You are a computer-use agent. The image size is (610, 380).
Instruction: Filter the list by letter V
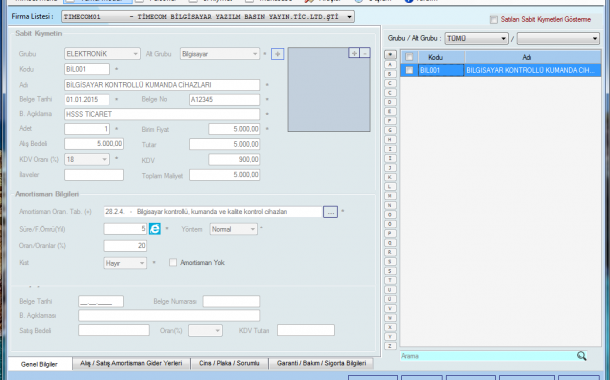point(390,308)
